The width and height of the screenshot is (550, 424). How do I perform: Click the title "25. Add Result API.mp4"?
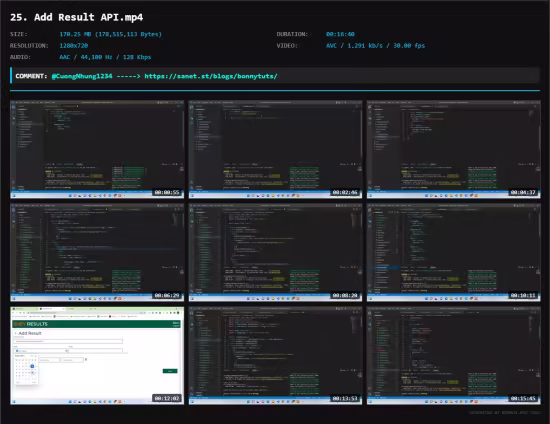[76, 17]
